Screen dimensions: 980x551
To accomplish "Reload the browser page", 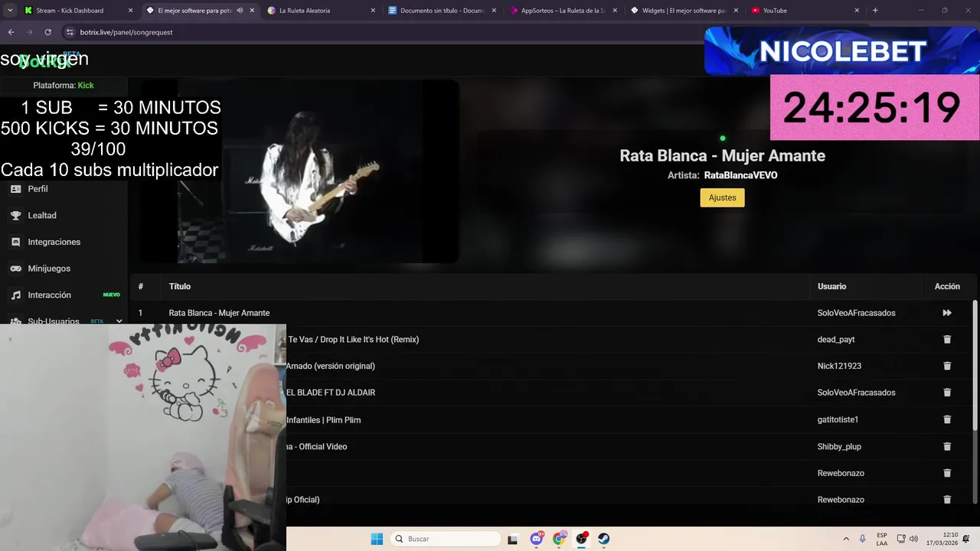I will pyautogui.click(x=47, y=32).
